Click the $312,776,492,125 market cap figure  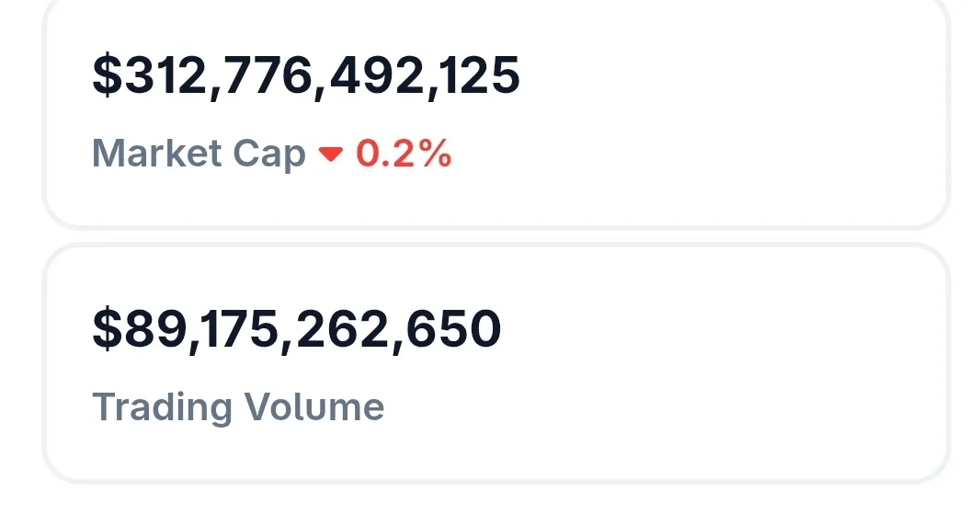coord(306,76)
